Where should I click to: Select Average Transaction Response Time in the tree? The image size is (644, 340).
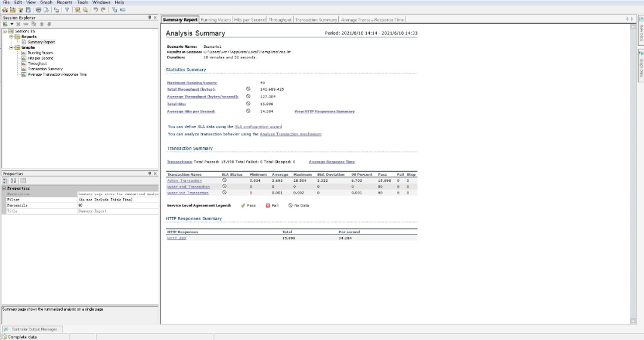[57, 75]
